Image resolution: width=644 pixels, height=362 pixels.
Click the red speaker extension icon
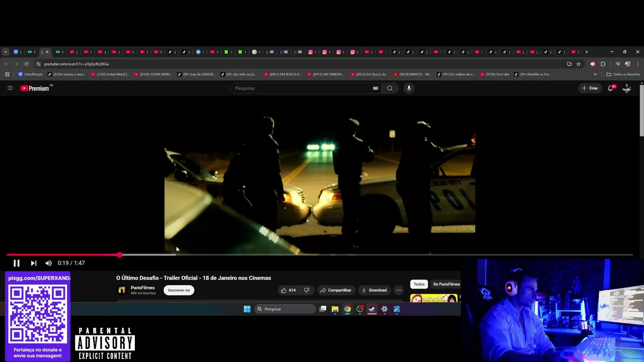click(592, 64)
